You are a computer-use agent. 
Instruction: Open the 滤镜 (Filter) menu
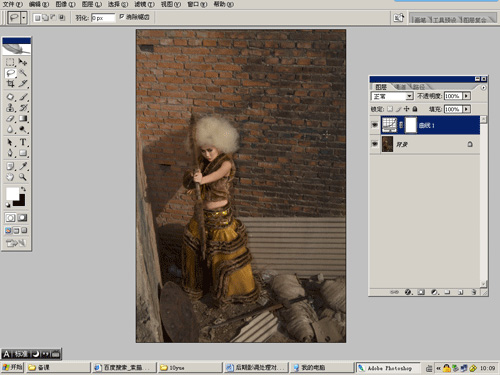coord(144,4)
